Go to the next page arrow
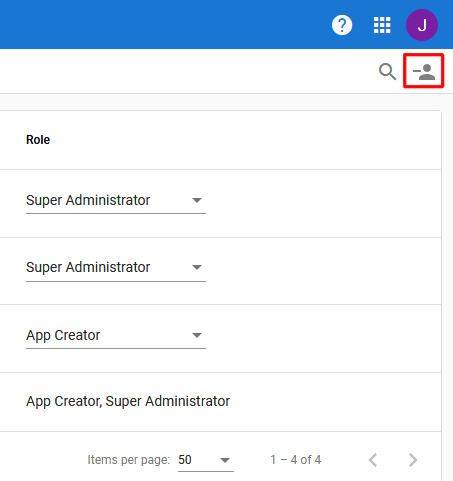 413,460
